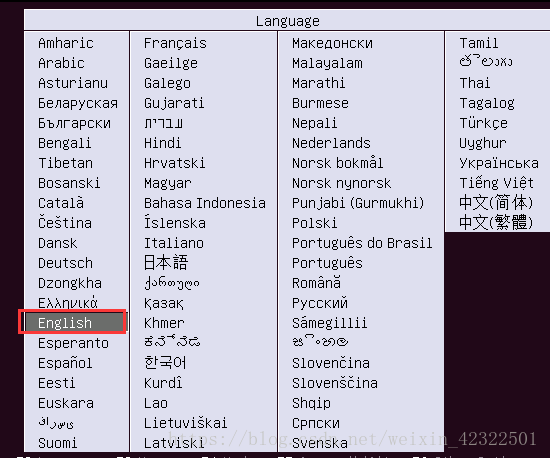This screenshot has height=459, width=550.
Task: Choose Français as the language
Action: coord(175,43)
